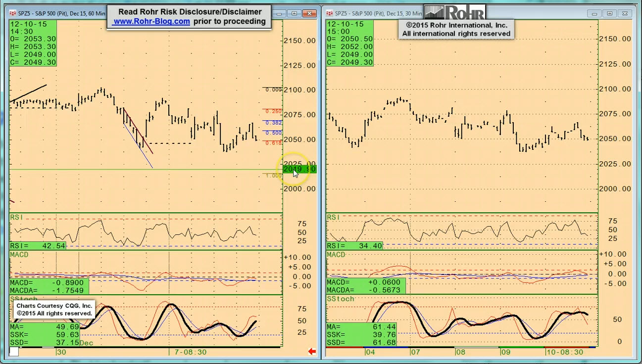This screenshot has height=364, width=642.
Task: Click the 0.618 Fibonacci level label
Action: [273, 143]
